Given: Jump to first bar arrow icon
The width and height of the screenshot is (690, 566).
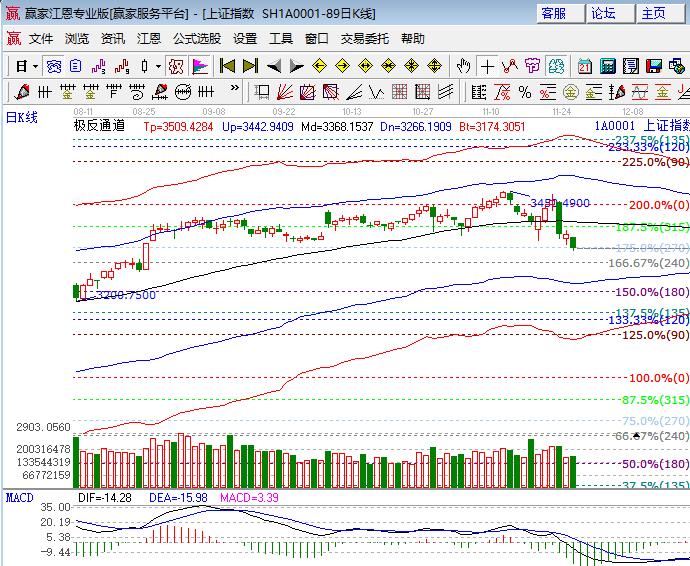Looking at the screenshot, I should click(x=228, y=66).
